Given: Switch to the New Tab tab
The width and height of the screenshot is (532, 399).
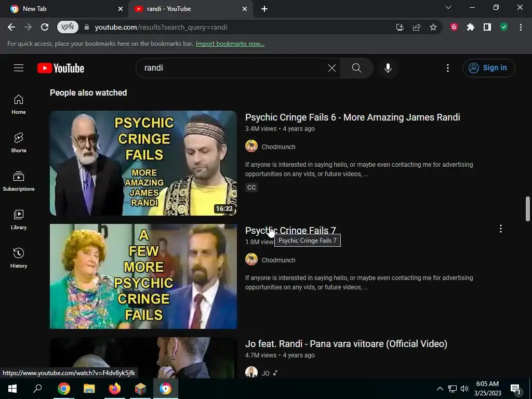Looking at the screenshot, I should tap(64, 9).
